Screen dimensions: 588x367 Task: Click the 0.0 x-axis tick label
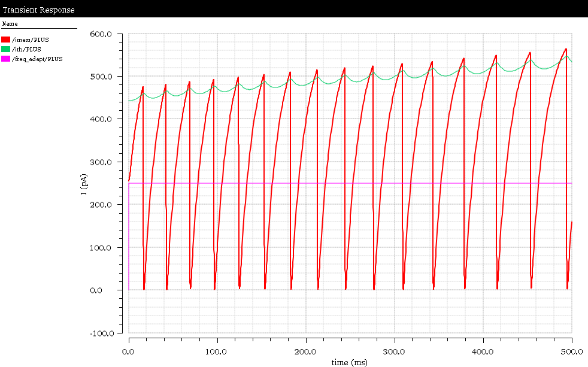(x=128, y=352)
